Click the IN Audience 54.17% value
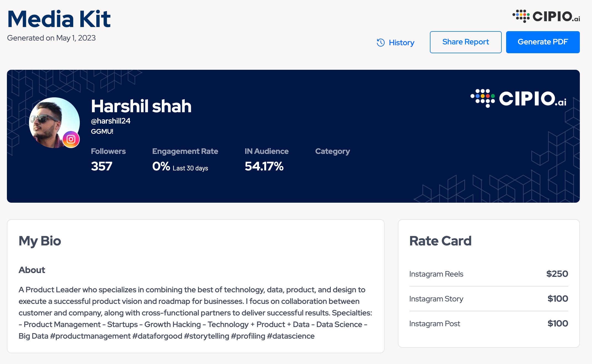The image size is (592, 364). click(264, 166)
